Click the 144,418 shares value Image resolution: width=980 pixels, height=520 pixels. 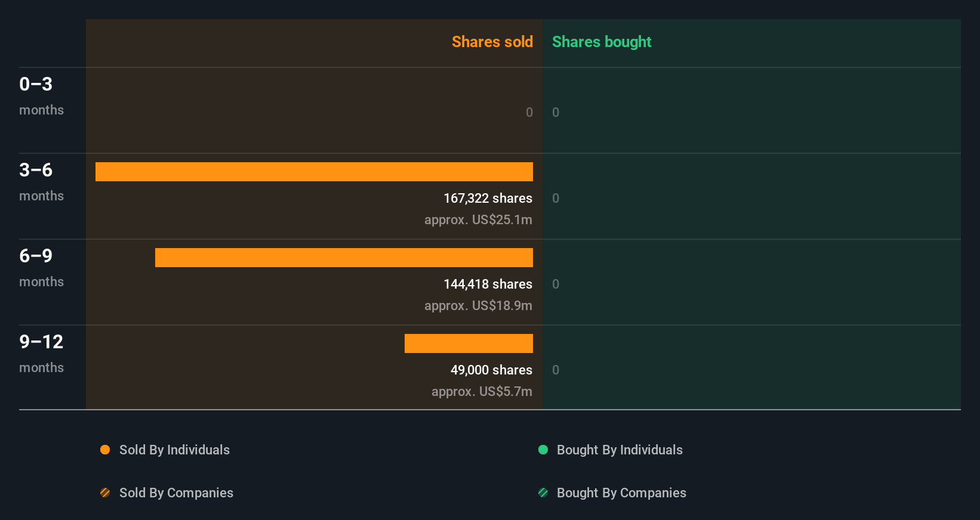tap(488, 284)
